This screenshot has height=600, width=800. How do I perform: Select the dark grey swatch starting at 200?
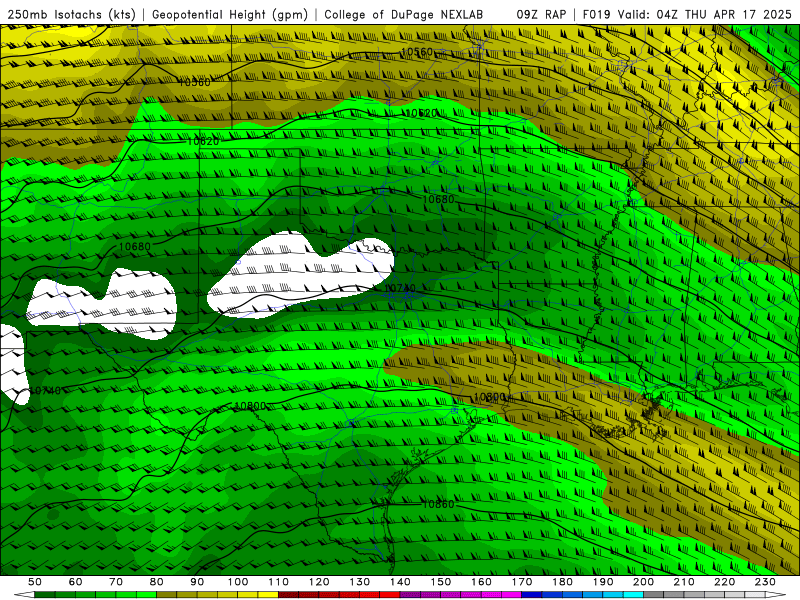click(x=654, y=594)
